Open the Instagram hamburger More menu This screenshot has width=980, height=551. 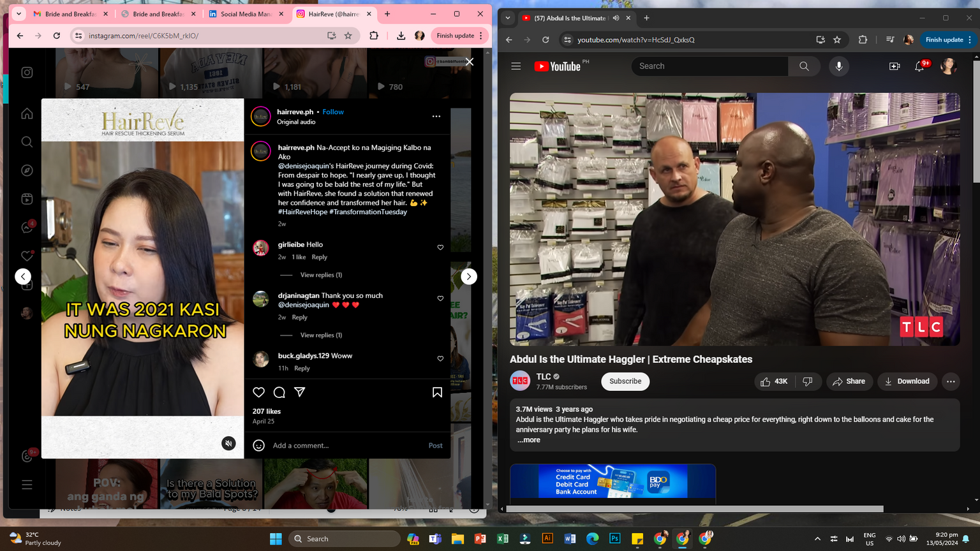27,485
